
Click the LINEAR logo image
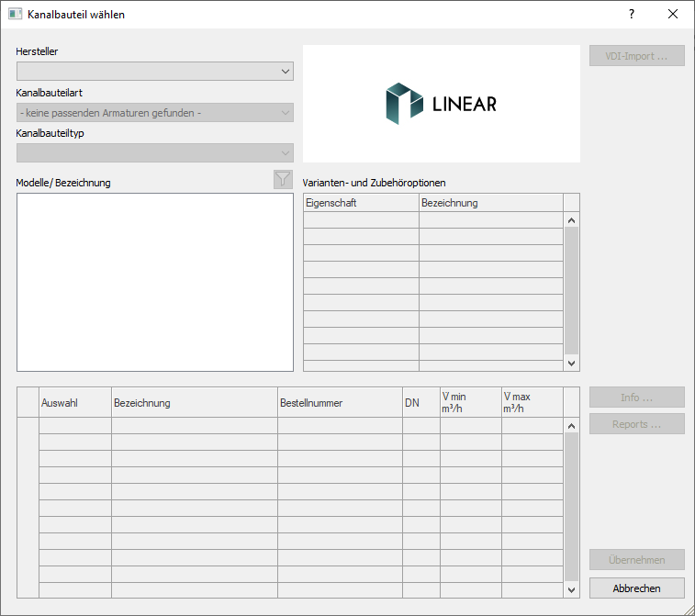click(441, 104)
